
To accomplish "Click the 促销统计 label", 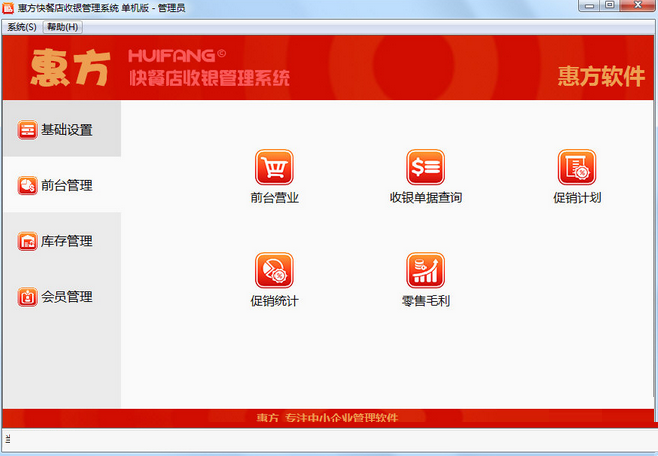I will (274, 301).
